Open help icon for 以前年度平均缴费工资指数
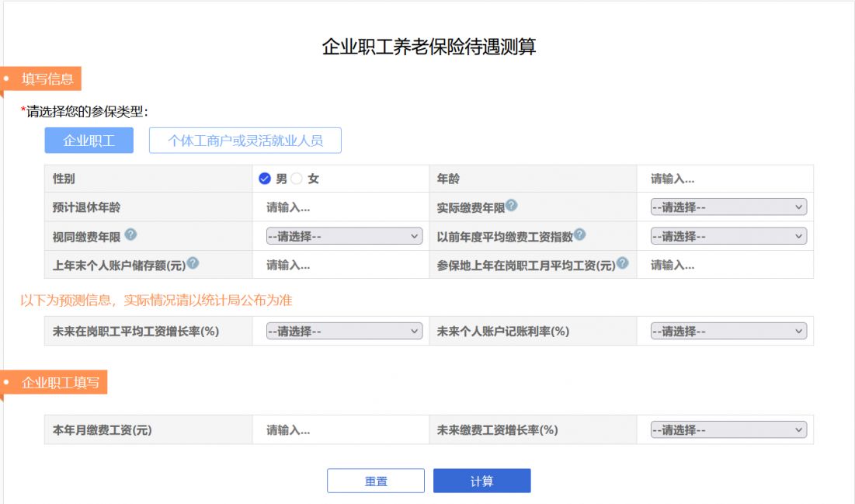Screen dimensions: 855x504 pos(579,235)
